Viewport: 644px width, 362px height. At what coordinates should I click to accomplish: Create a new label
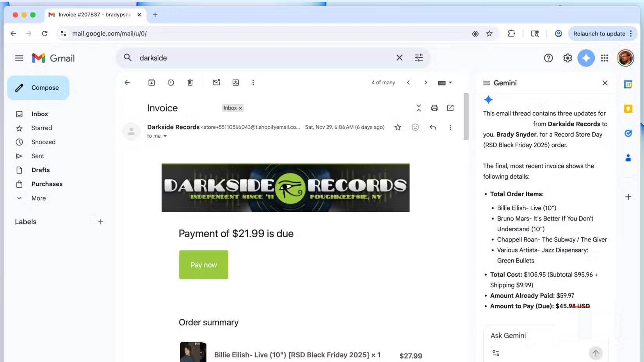pos(101,222)
